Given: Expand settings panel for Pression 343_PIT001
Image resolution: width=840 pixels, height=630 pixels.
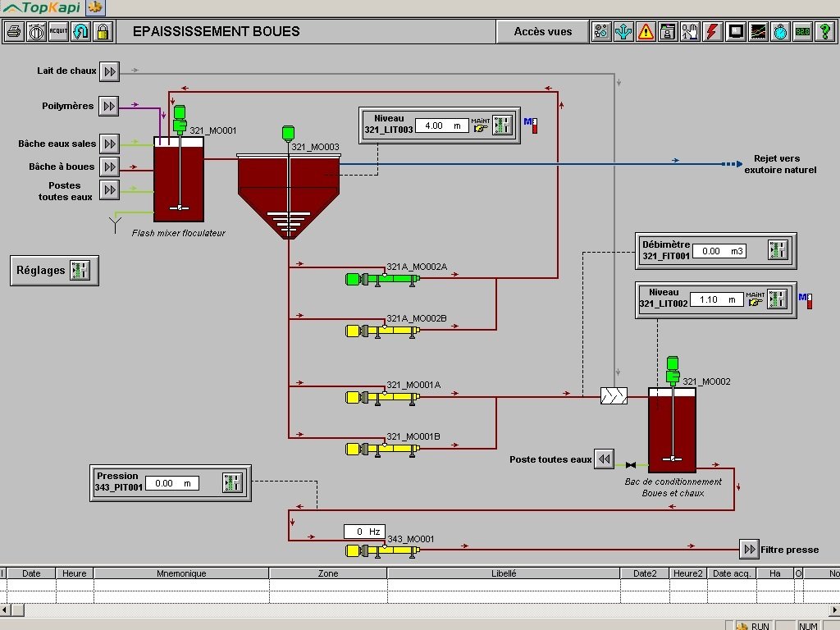Looking at the screenshot, I should 233,483.
